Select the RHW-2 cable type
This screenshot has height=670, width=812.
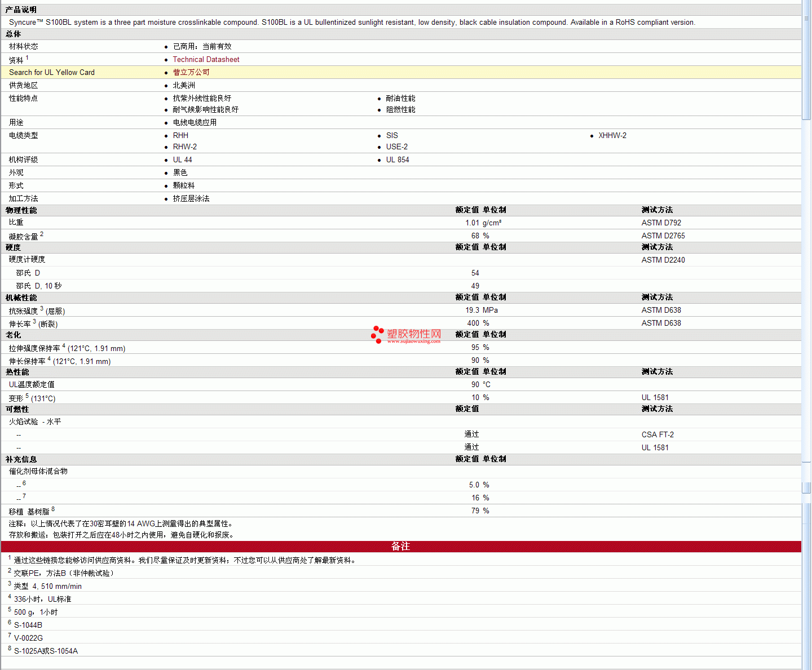185,147
